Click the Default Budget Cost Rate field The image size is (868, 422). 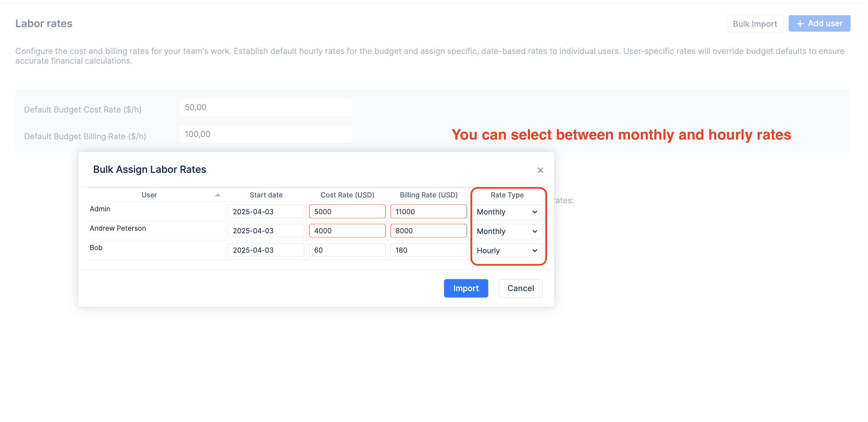pos(265,107)
